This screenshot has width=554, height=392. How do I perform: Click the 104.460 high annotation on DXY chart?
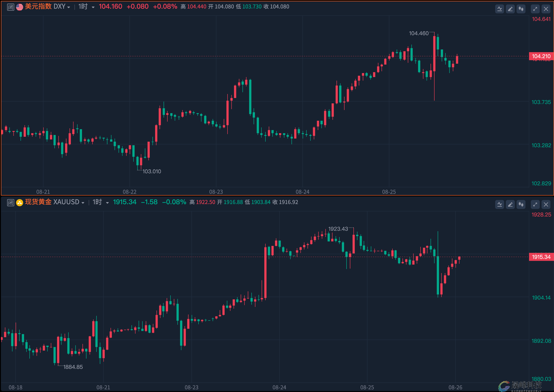(419, 34)
